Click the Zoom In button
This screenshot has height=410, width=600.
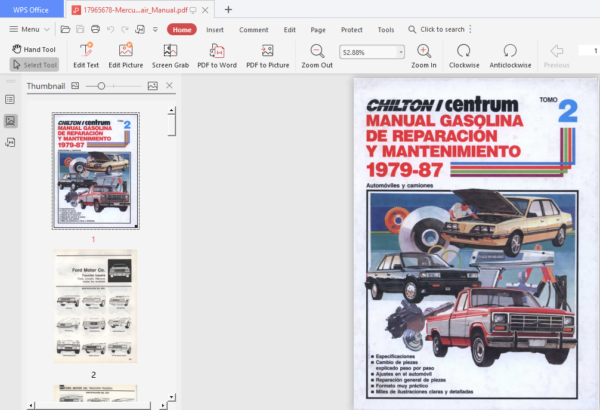coord(424,56)
